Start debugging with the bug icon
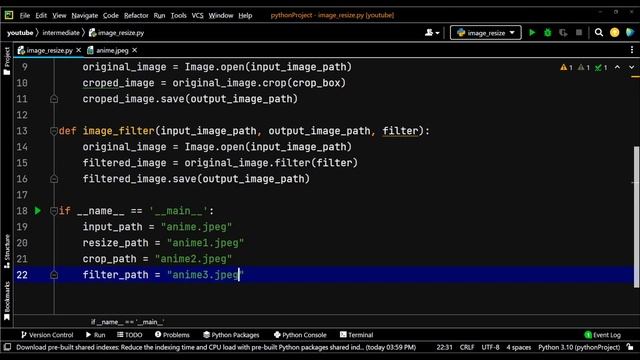The width and height of the screenshot is (640, 360). click(x=548, y=33)
